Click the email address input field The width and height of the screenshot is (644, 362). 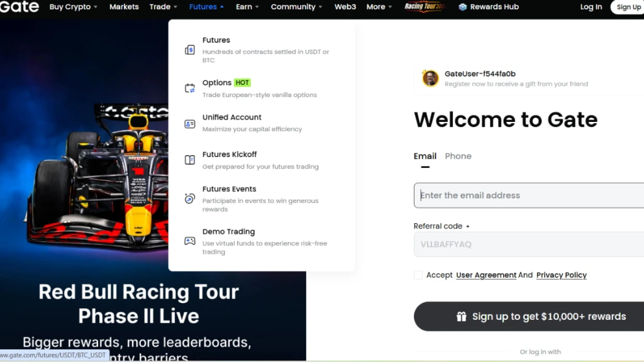tap(529, 195)
